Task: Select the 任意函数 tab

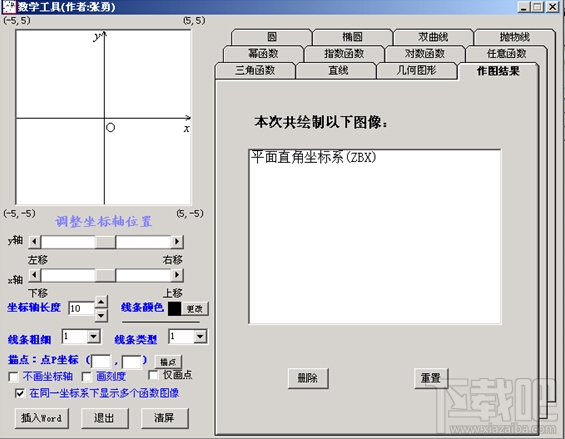Action: pyautogui.click(x=506, y=54)
